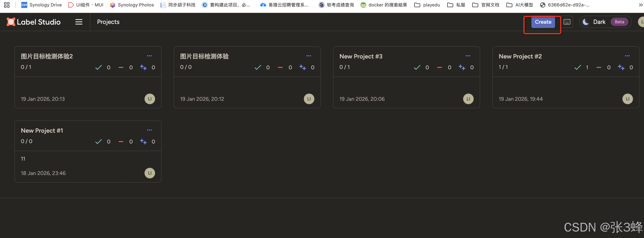The width and height of the screenshot is (644, 238).
Task: Click LI avatar on New Project #1 card
Action: tap(149, 173)
